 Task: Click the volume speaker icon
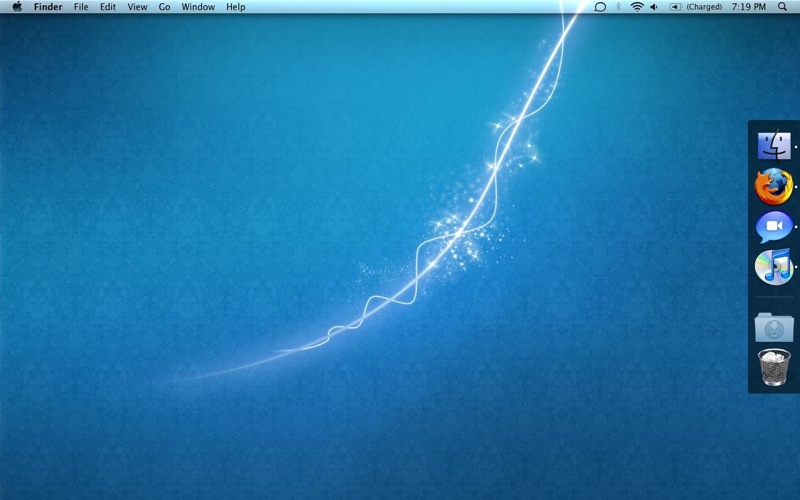pos(654,7)
